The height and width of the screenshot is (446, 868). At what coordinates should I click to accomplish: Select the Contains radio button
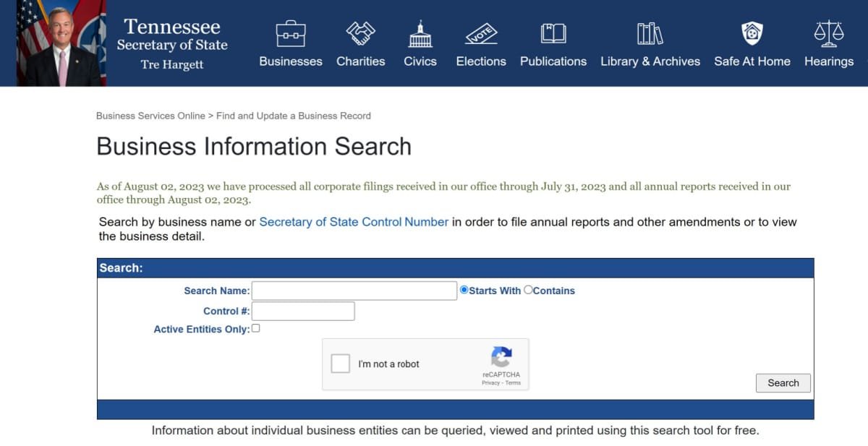tap(528, 290)
